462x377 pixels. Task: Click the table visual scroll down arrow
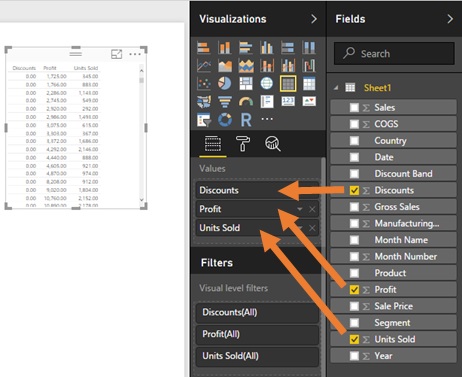(141, 200)
